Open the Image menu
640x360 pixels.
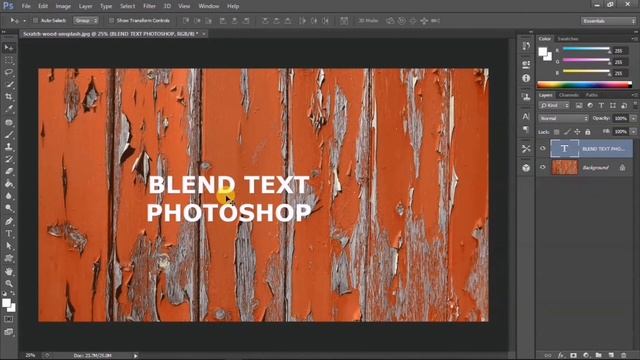pos(63,6)
